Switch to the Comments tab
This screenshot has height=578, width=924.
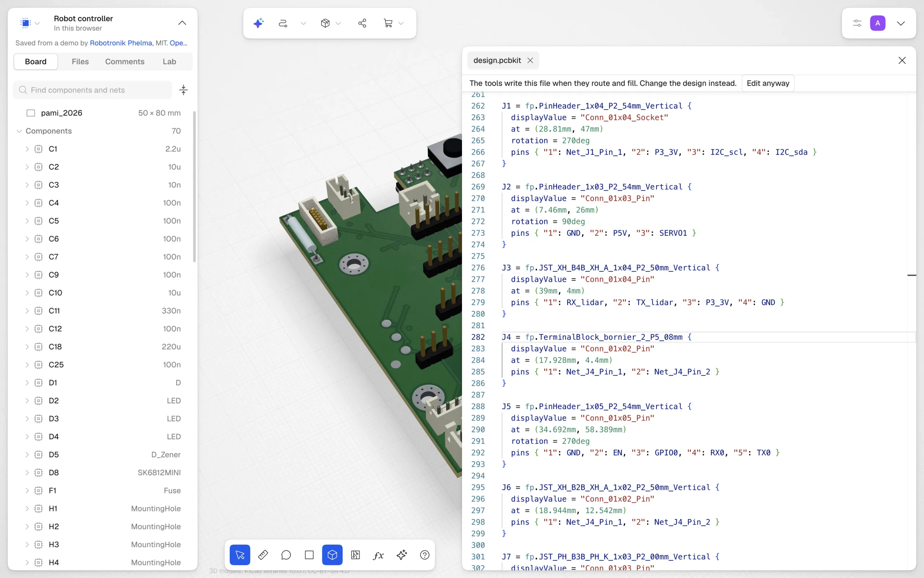click(x=125, y=61)
